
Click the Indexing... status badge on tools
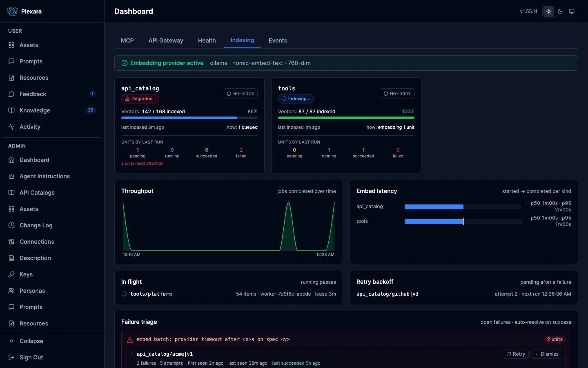[296, 99]
